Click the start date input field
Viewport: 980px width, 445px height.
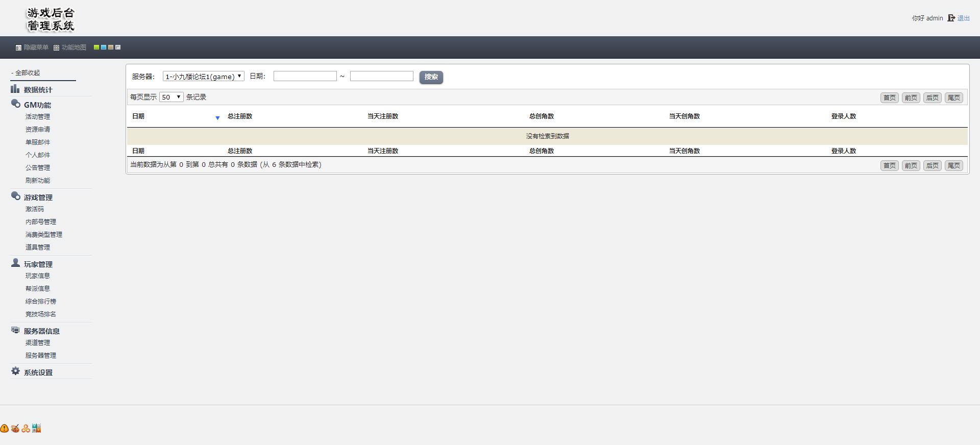(305, 76)
